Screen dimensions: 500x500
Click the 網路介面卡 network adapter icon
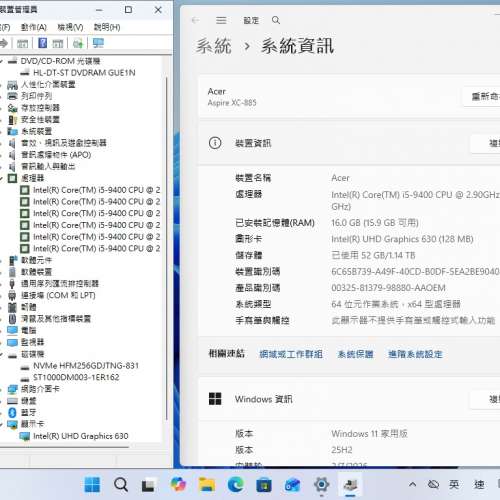[x=12, y=389]
